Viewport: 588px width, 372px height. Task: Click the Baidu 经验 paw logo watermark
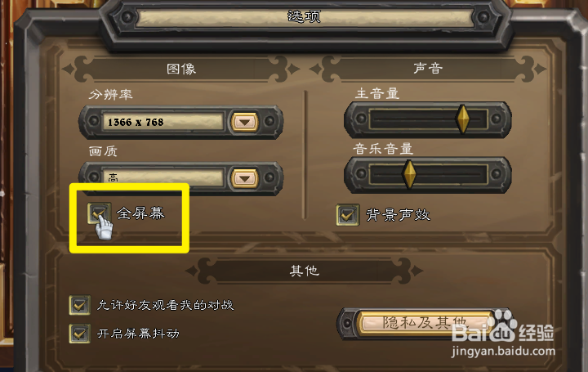(x=504, y=325)
